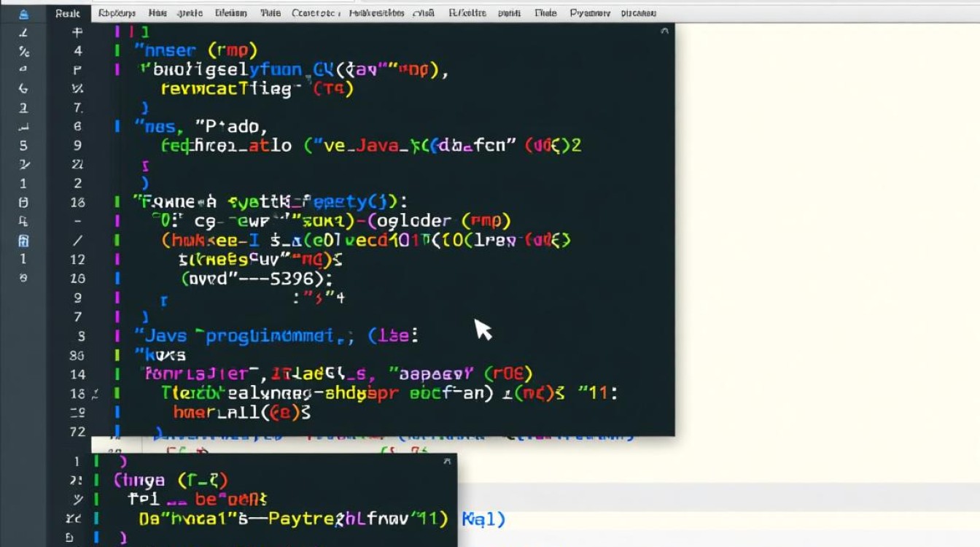The width and height of the screenshot is (980, 547).
Task: Open the last menu "Discamus" in the menu bar
Action: 638,13
